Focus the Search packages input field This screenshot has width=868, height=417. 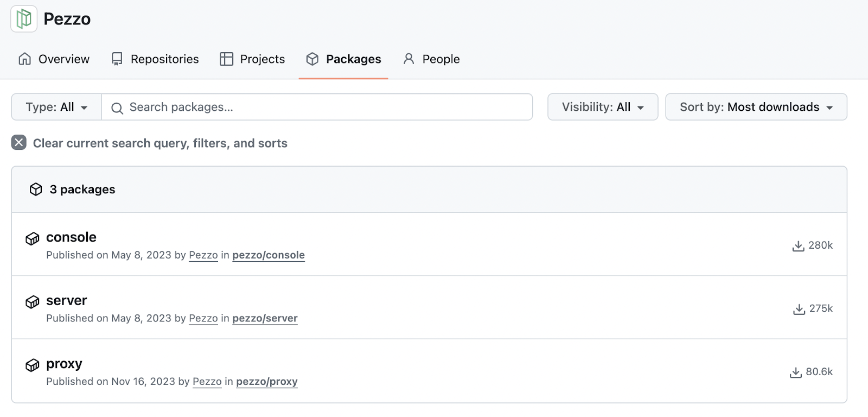tap(317, 107)
